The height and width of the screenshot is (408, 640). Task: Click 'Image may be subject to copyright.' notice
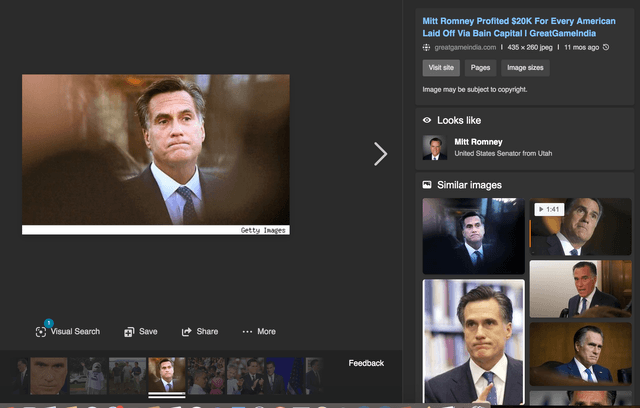coord(475,89)
